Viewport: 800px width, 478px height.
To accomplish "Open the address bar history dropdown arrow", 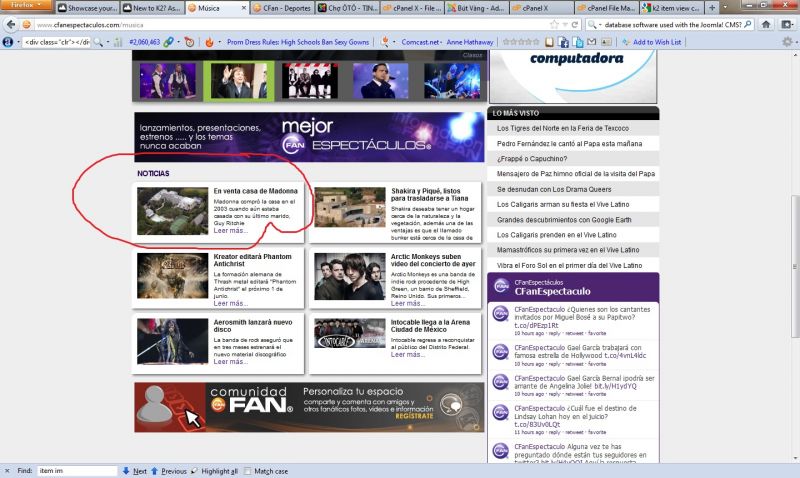I will (x=565, y=24).
